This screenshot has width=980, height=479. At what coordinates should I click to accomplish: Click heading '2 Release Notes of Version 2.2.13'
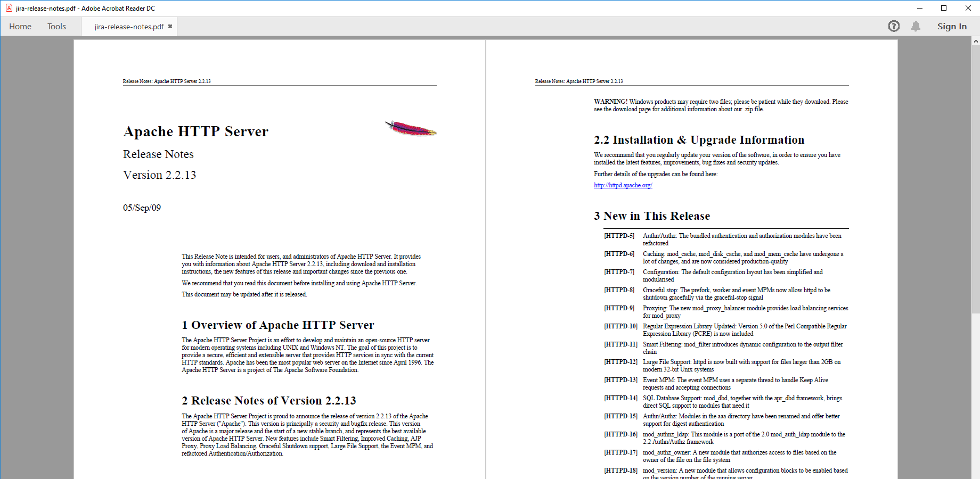coord(269,401)
